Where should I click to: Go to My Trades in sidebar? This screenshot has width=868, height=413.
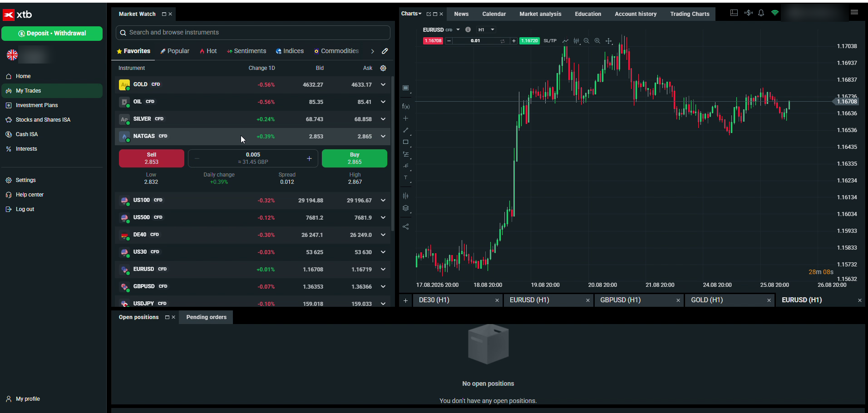coord(52,91)
